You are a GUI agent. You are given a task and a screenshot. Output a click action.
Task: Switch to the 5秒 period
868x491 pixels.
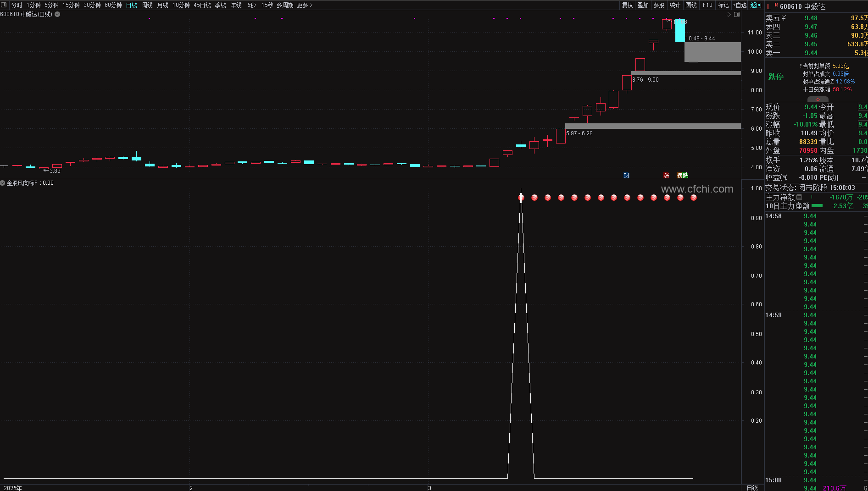click(251, 5)
